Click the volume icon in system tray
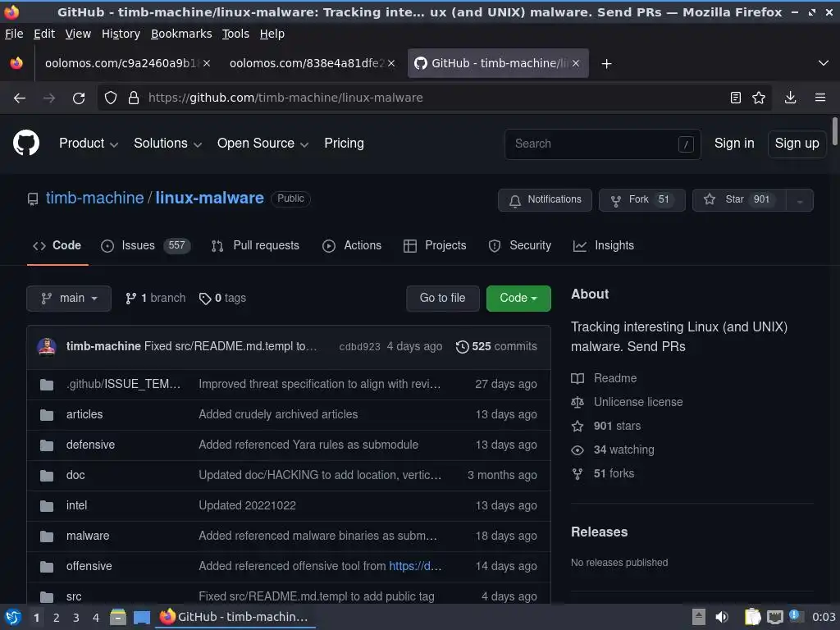The image size is (840, 630). click(x=722, y=617)
